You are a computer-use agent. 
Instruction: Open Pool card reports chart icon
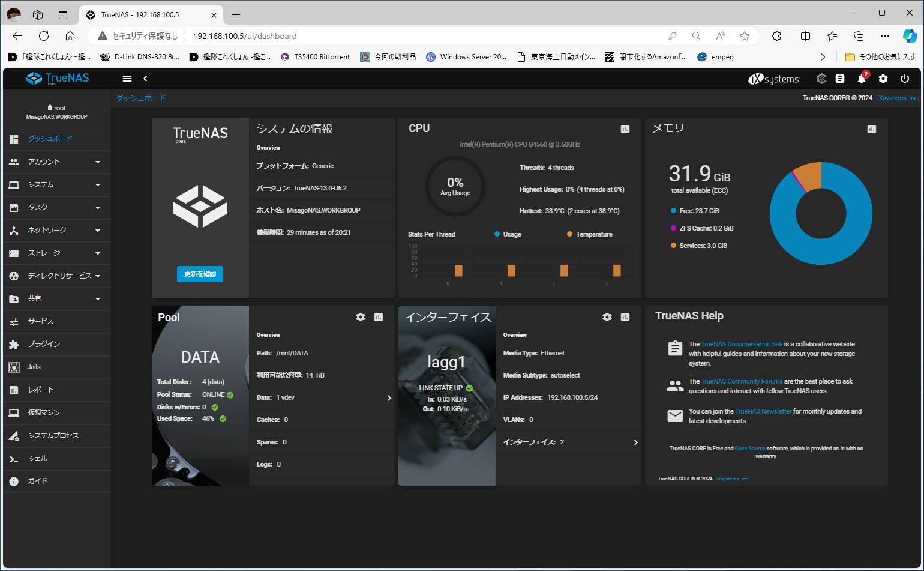pos(379,317)
